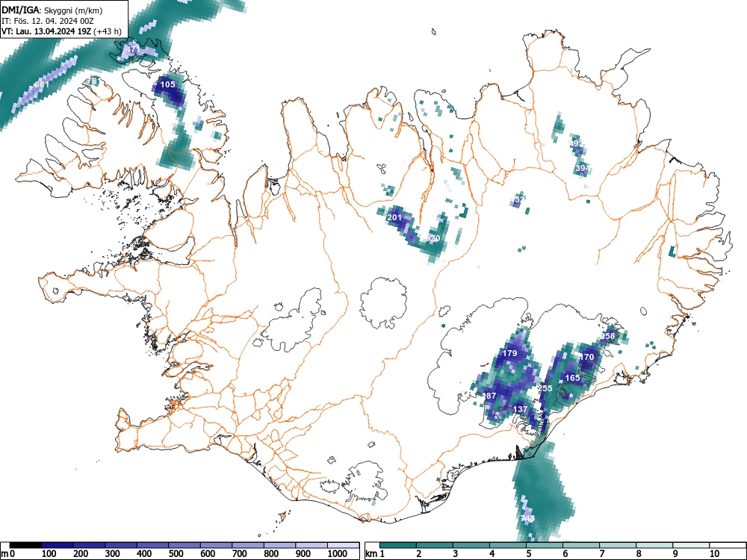This screenshot has height=560, width=747.
Task: Select the map value label 471
Action: (x=134, y=49)
